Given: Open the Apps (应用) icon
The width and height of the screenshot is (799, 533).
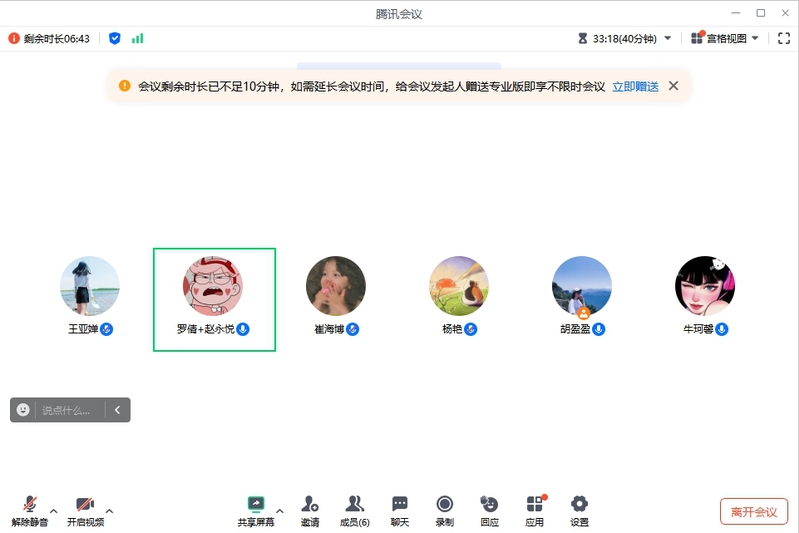Looking at the screenshot, I should 535,505.
